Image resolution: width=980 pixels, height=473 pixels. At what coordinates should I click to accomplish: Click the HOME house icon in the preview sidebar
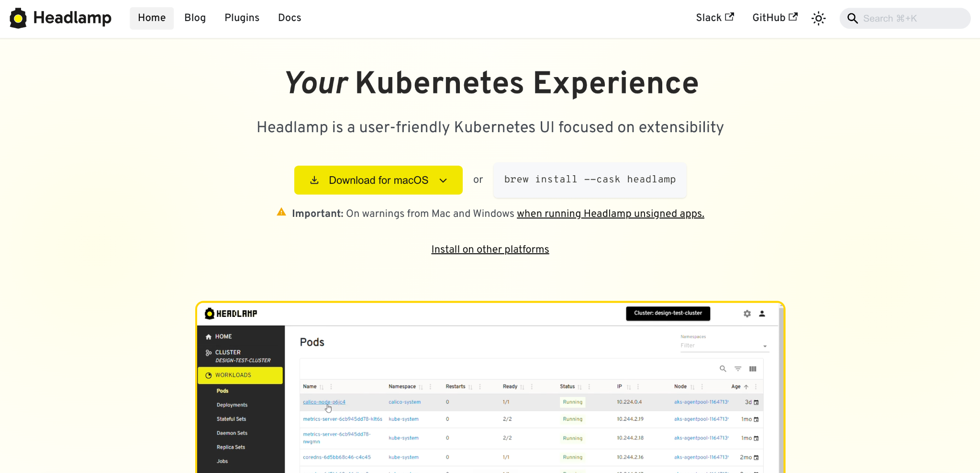point(209,337)
